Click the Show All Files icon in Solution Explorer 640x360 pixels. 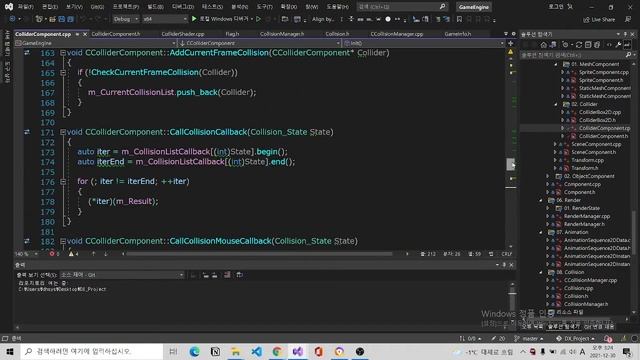click(x=597, y=44)
